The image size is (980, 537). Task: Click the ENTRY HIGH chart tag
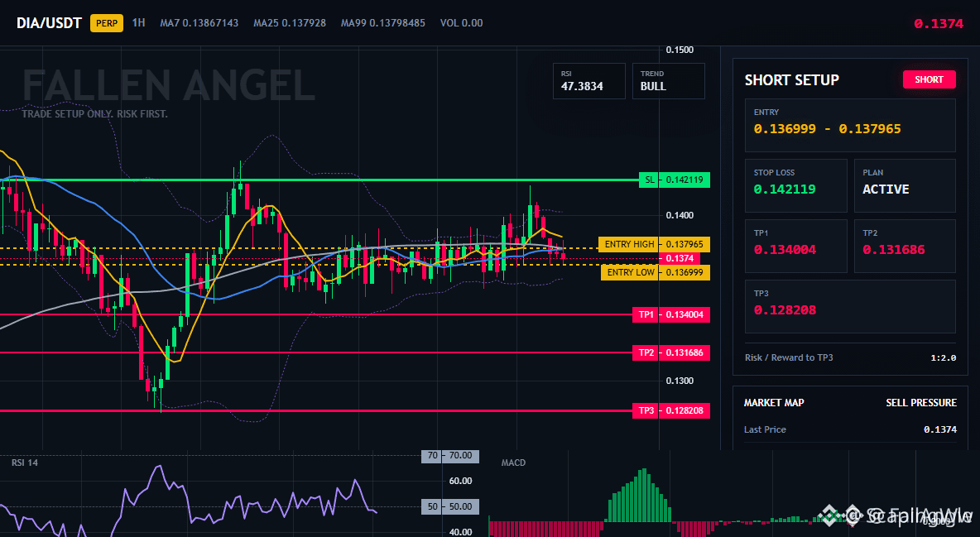654,244
